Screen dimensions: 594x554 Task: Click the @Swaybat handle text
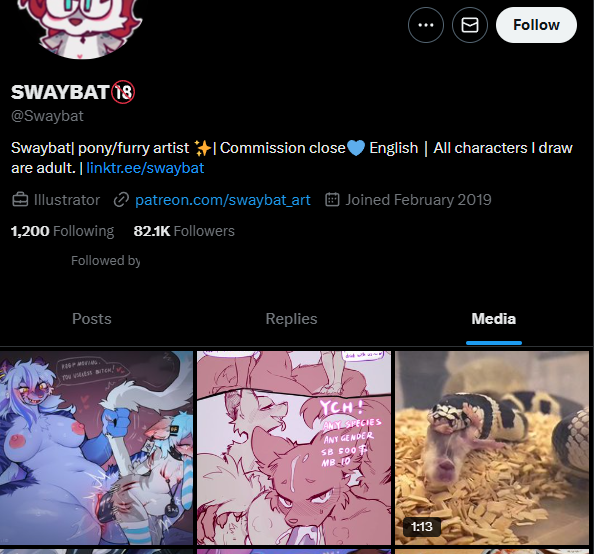47,116
